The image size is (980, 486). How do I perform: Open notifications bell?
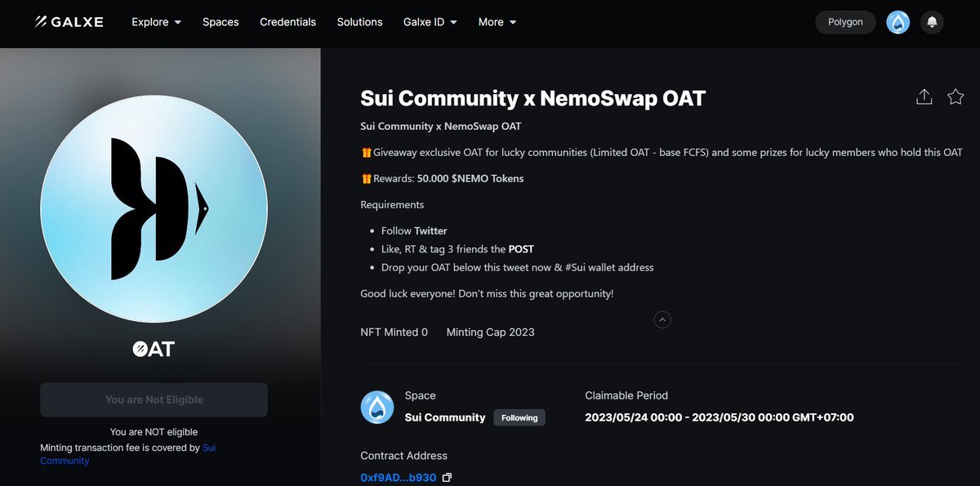[932, 22]
